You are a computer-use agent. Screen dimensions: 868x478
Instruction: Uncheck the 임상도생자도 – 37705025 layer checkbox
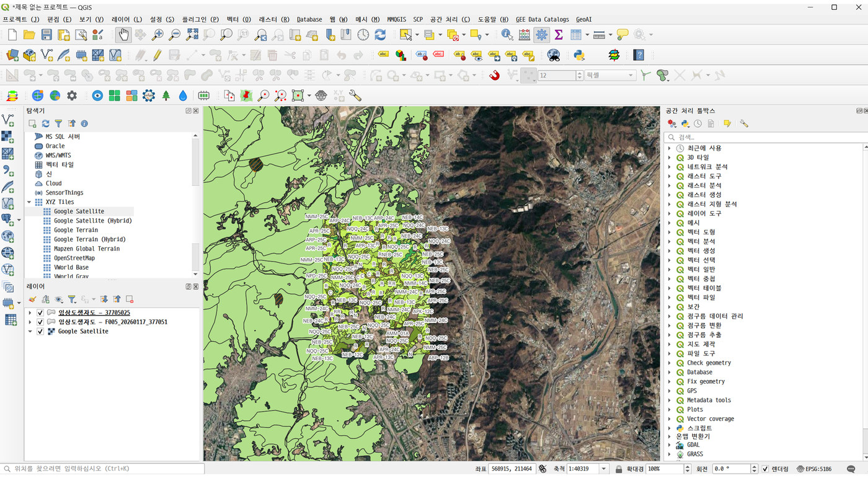[40, 313]
